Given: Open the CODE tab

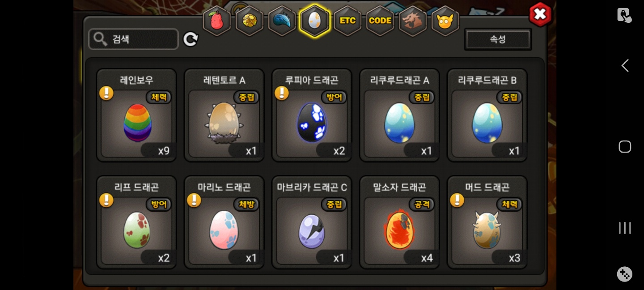Looking at the screenshot, I should [380, 21].
